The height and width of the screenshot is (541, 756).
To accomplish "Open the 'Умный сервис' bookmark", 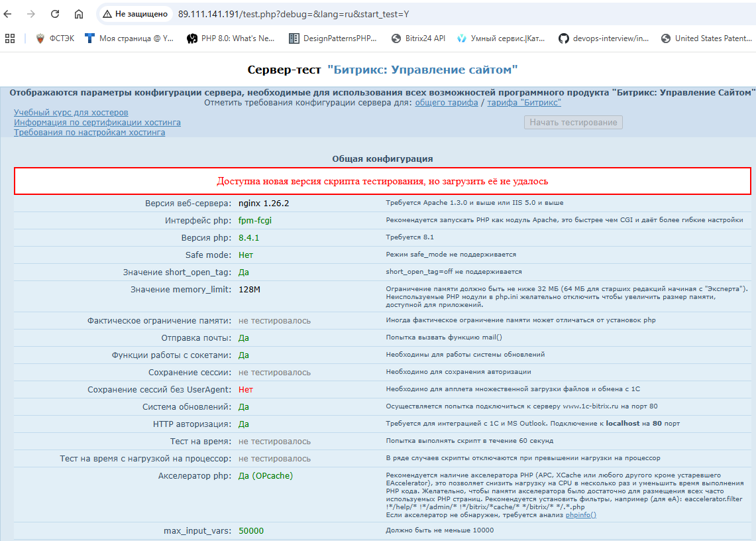I will (501, 38).
